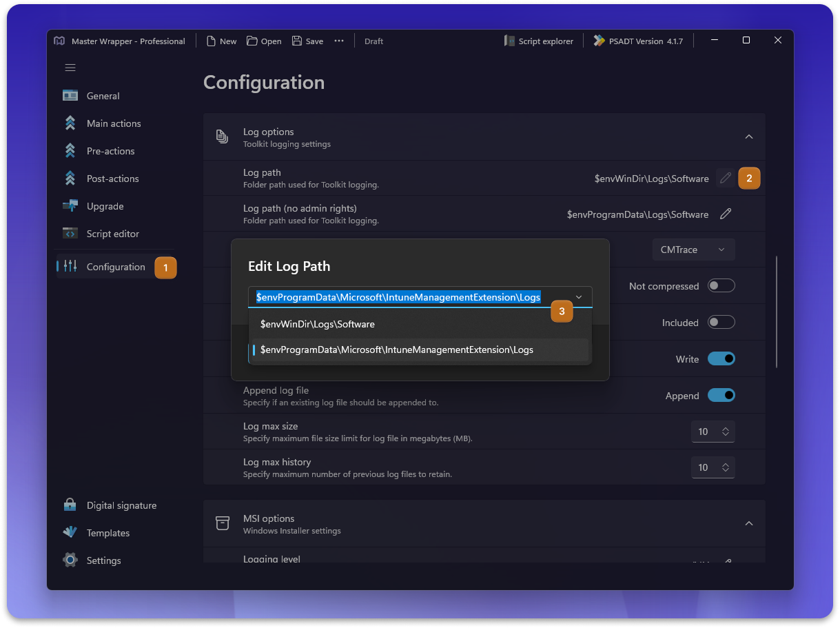Click the hamburger menu icon in sidebar

click(x=70, y=68)
